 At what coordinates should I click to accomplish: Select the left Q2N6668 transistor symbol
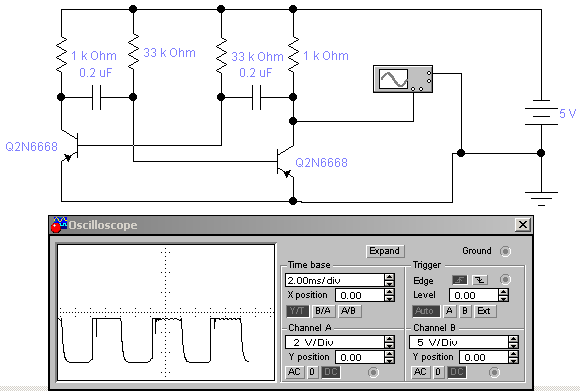coord(70,146)
